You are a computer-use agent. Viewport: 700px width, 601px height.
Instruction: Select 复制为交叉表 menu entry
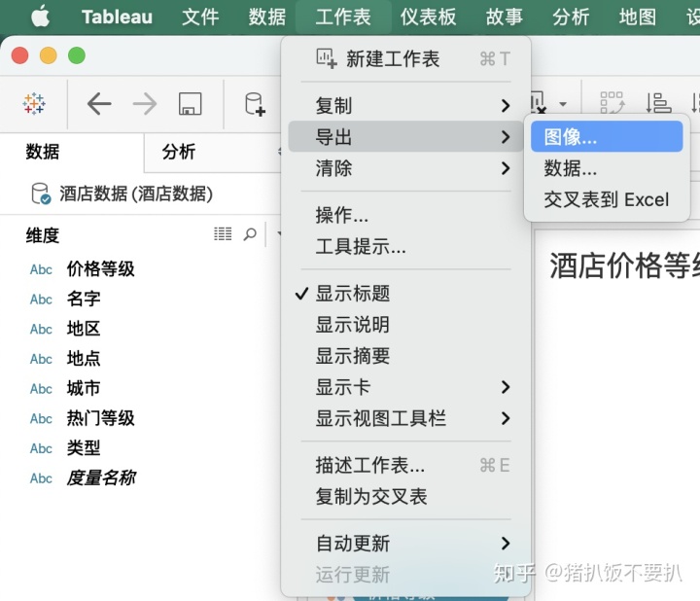[x=405, y=497]
